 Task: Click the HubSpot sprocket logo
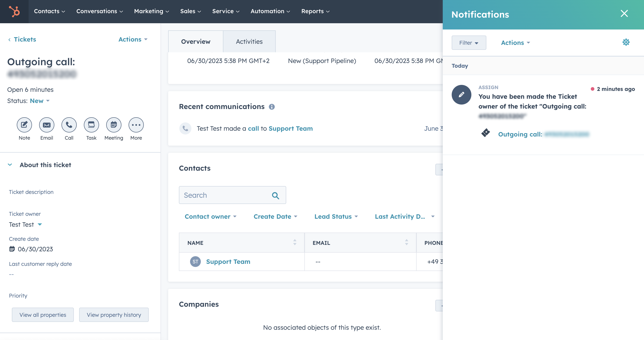pyautogui.click(x=14, y=11)
